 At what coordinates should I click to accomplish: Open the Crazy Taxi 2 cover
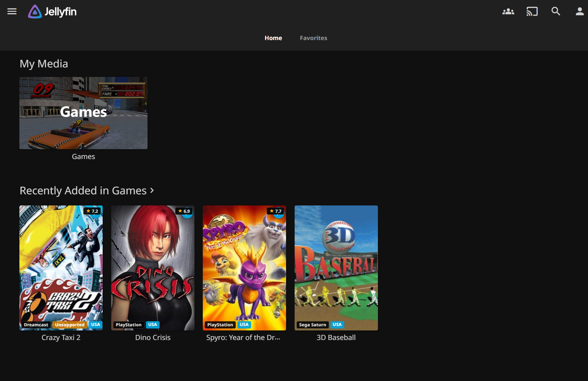tap(61, 268)
